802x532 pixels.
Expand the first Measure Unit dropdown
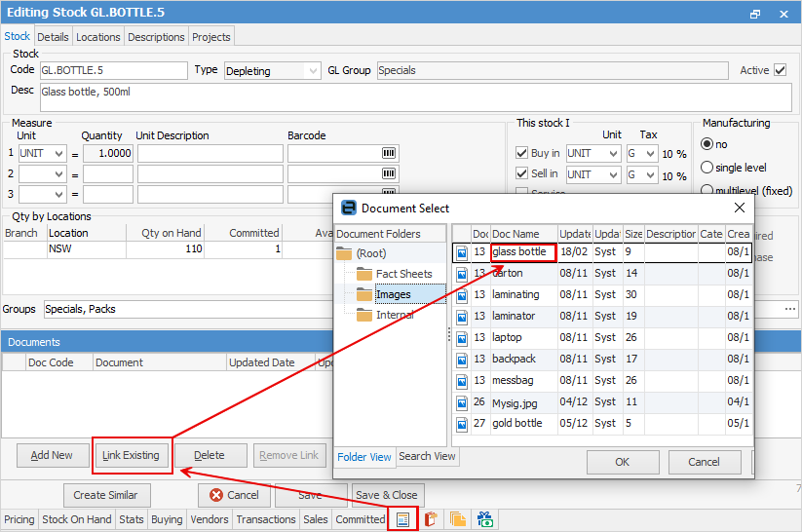58,154
